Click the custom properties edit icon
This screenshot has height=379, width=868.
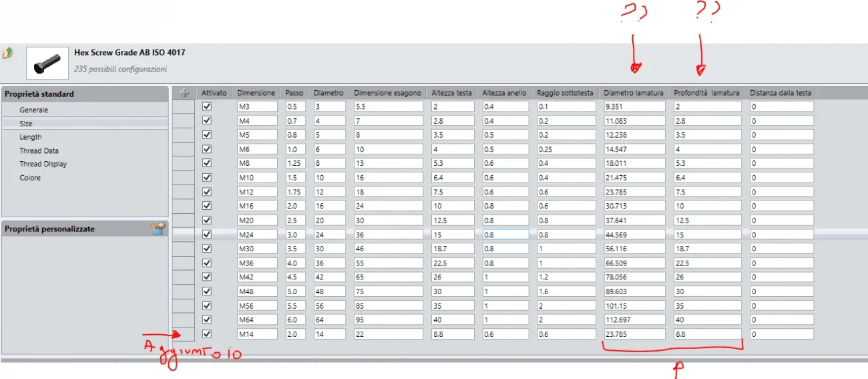(158, 229)
